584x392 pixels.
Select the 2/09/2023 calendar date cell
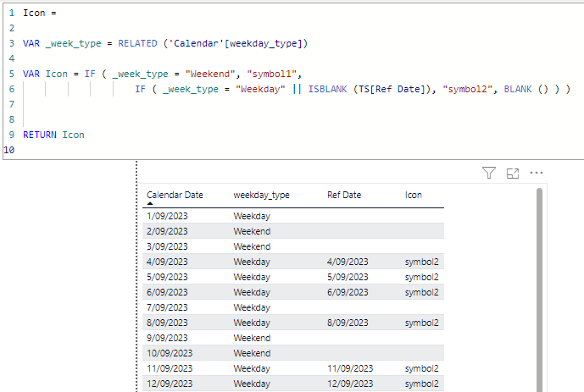(x=167, y=231)
